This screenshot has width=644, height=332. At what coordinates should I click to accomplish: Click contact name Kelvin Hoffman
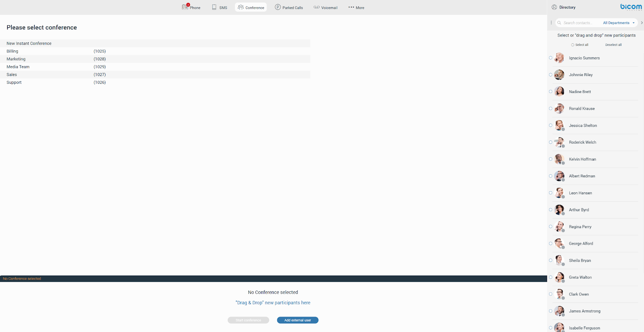(582, 159)
